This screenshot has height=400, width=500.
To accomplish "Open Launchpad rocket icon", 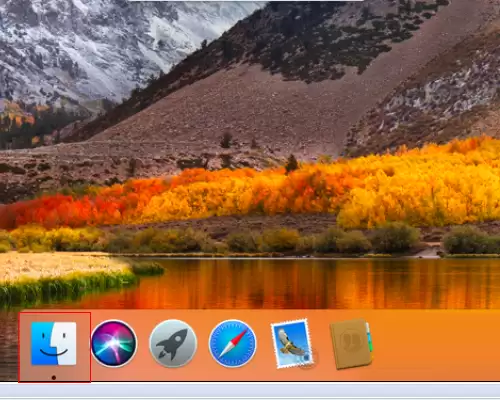I will 173,343.
